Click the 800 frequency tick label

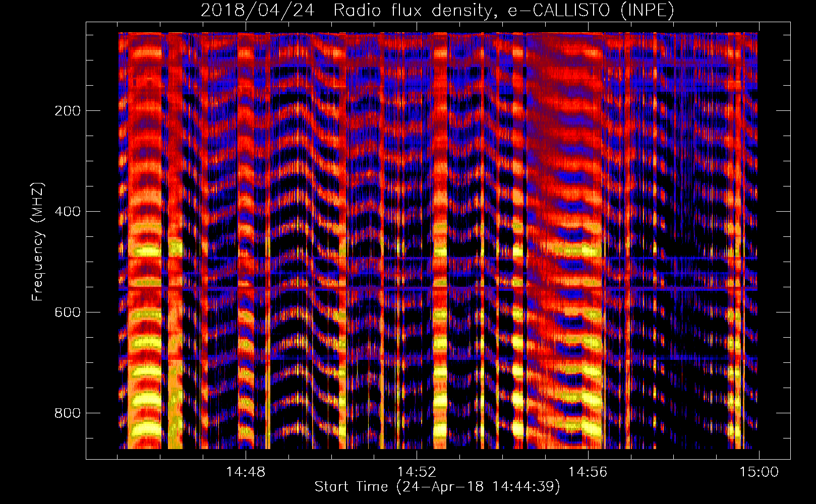pyautogui.click(x=68, y=413)
